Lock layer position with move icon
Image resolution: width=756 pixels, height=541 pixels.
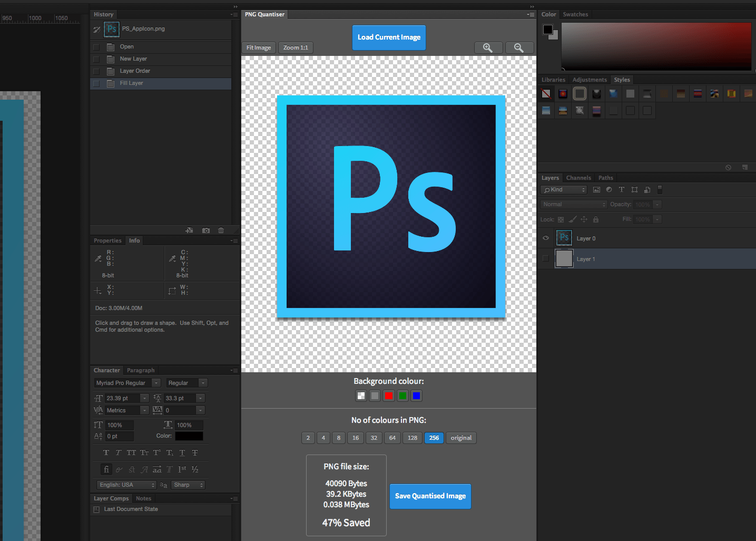pos(584,219)
